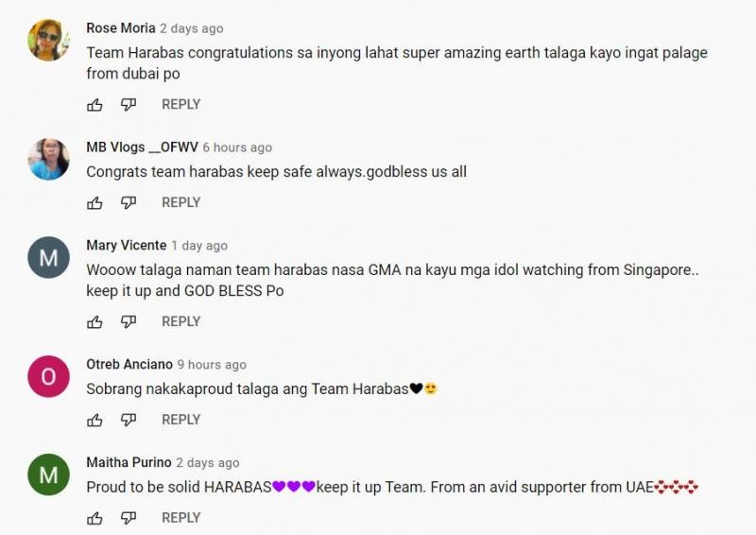Dislike MB Vlogs __OFWV's comment
This screenshot has height=535, width=756.
point(129,203)
